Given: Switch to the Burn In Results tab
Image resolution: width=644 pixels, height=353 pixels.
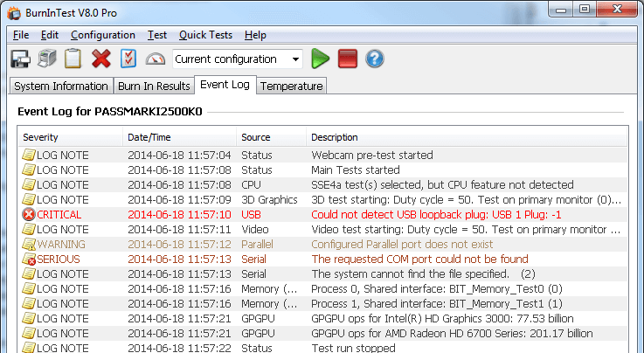Looking at the screenshot, I should click(x=154, y=86).
